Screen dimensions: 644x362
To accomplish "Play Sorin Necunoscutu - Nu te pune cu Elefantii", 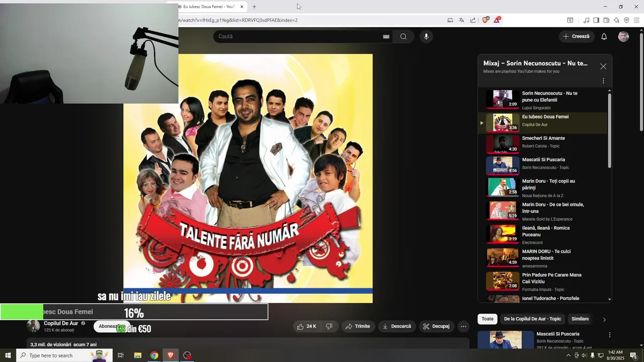I will point(543,100).
